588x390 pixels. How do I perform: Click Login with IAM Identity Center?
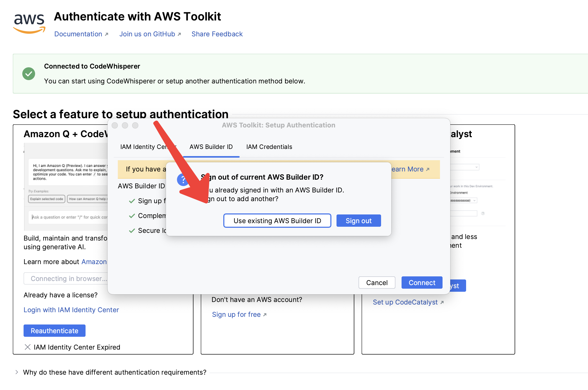(71, 310)
